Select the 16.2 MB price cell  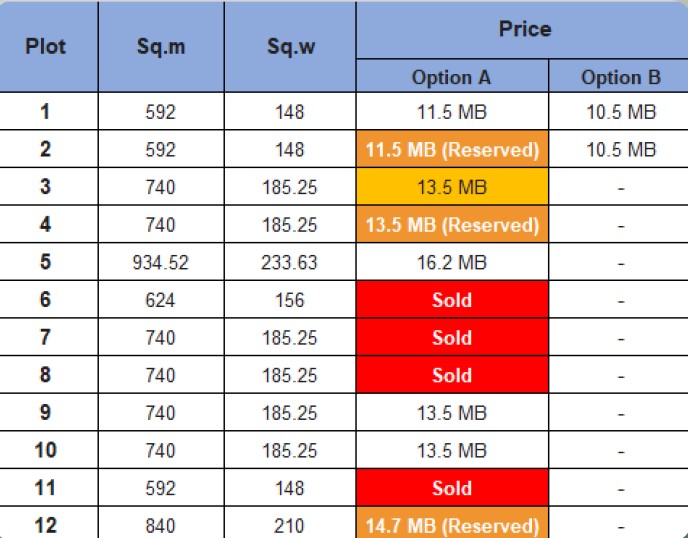(x=452, y=262)
